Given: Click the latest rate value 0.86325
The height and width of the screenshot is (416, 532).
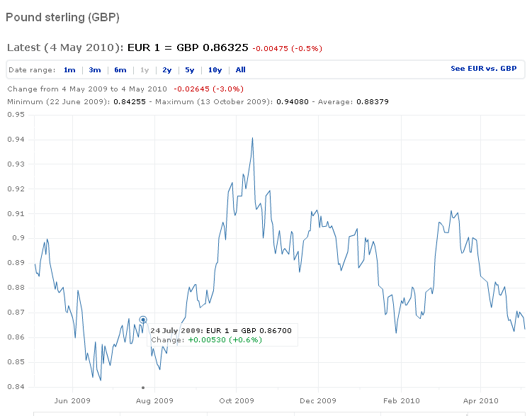Looking at the screenshot, I should [225, 47].
